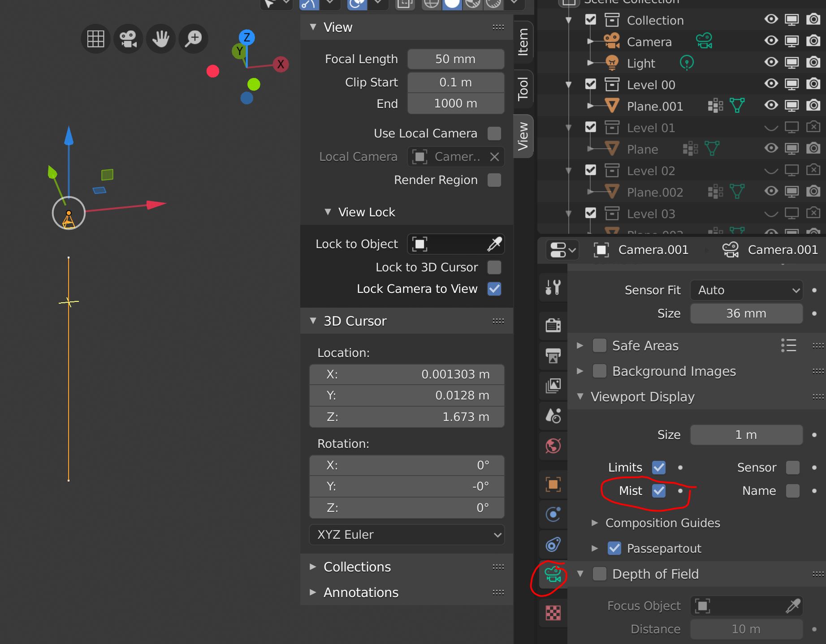Open the Sensor Fit Auto dropdown
This screenshot has height=644, width=826.
coord(746,290)
